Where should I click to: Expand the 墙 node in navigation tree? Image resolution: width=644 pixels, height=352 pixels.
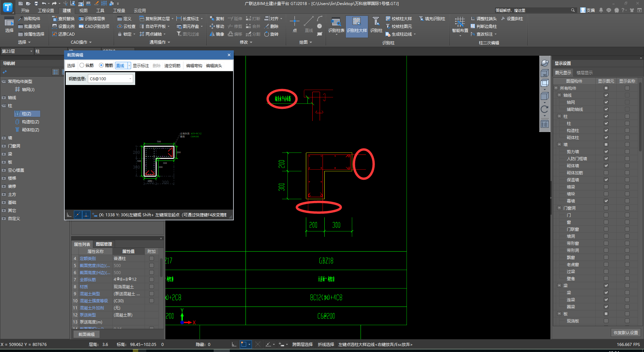point(4,138)
